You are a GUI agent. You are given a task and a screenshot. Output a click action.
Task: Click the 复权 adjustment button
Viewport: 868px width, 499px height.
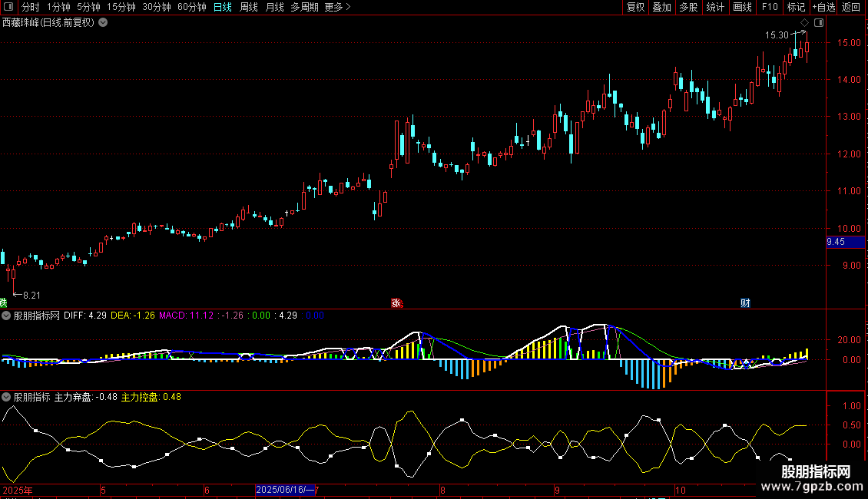tap(635, 7)
